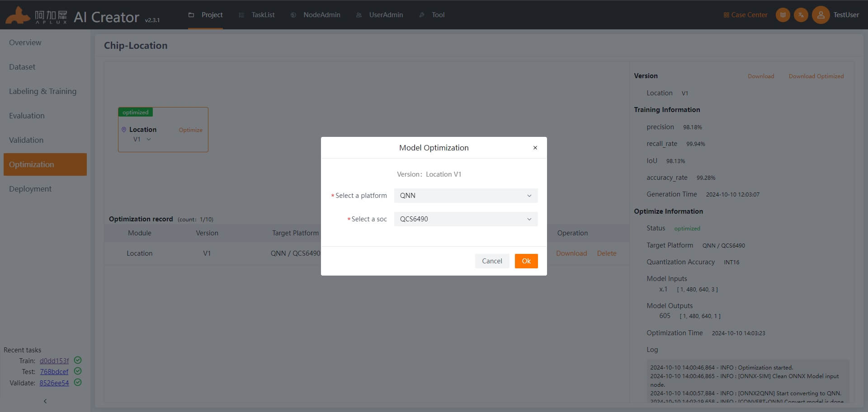
Task: Click the language translate round icon
Action: click(x=801, y=15)
